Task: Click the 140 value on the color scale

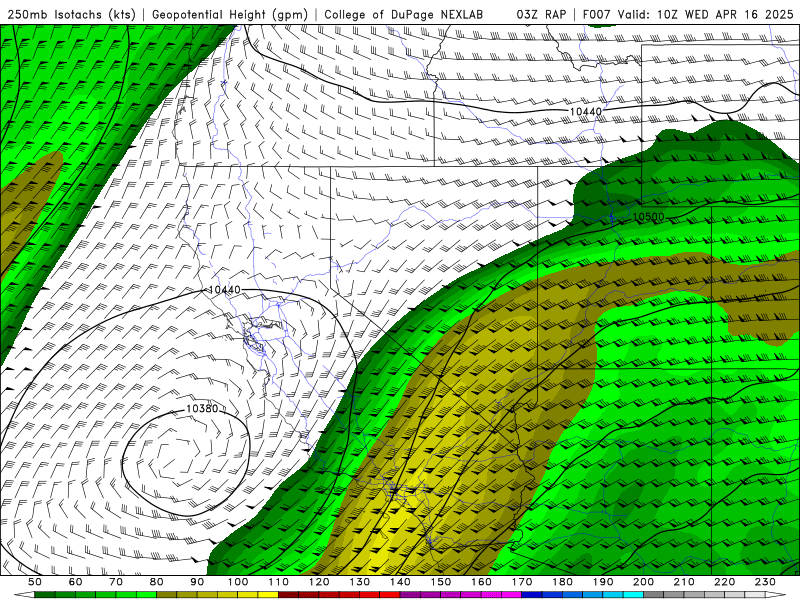Action: click(x=400, y=582)
